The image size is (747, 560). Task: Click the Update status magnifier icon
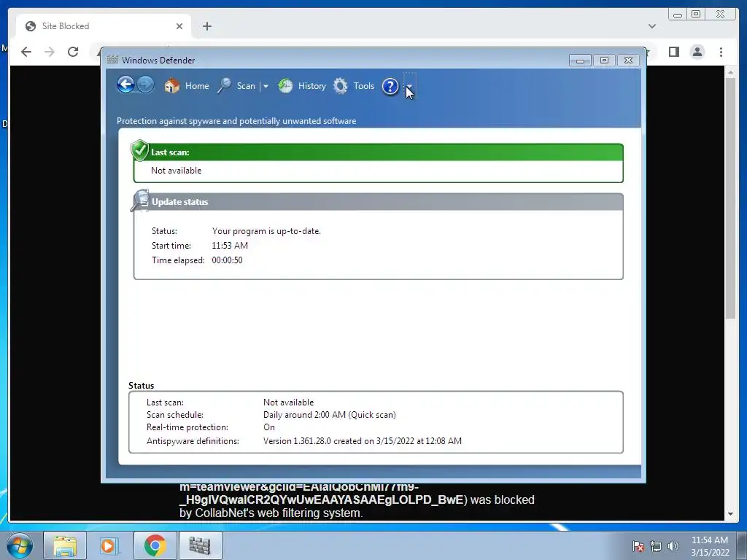tap(140, 200)
